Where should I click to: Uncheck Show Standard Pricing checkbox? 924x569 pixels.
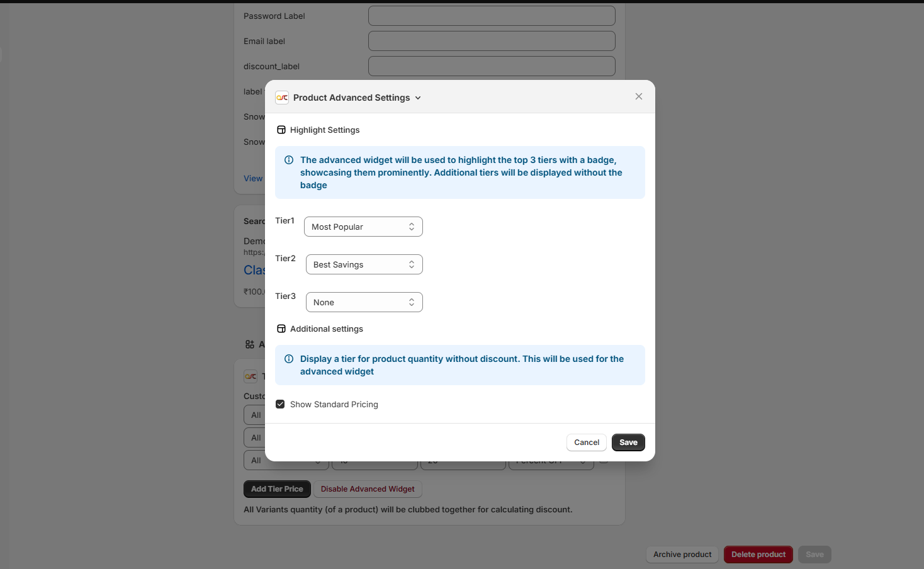pos(280,404)
